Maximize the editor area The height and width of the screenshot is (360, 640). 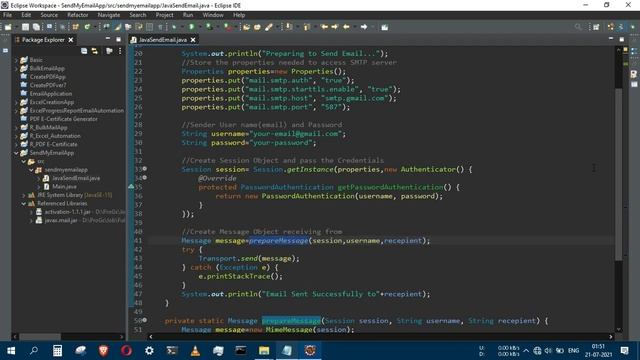click(622, 39)
